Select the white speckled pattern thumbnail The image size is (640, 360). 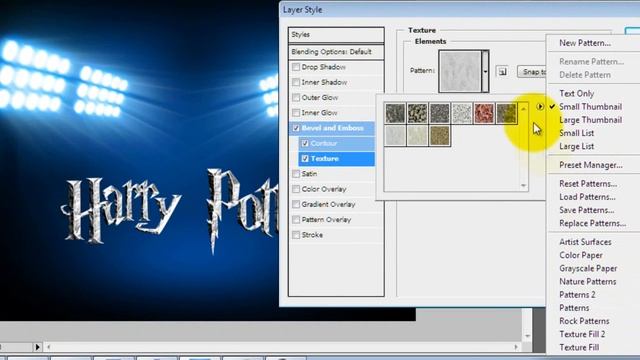pyautogui.click(x=462, y=113)
